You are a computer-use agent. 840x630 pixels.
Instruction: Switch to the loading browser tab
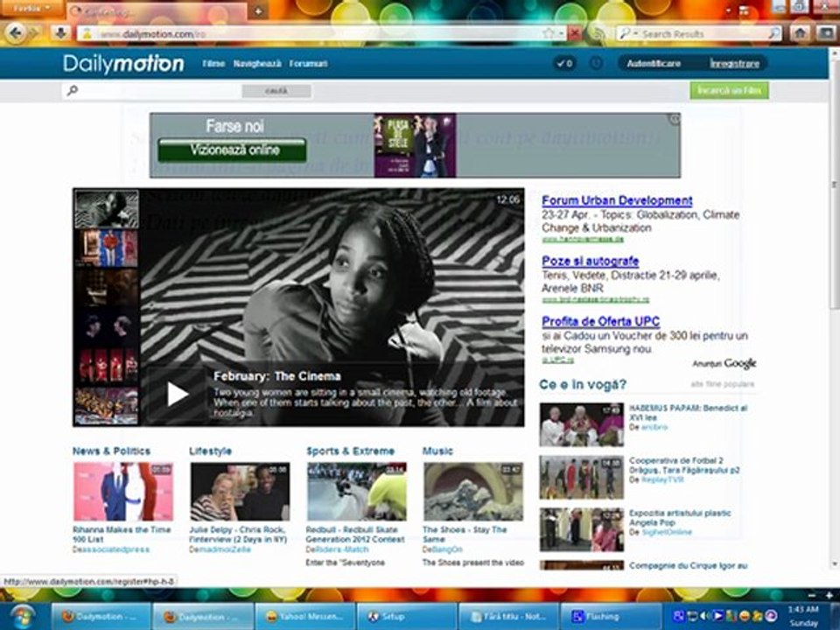coord(157,11)
